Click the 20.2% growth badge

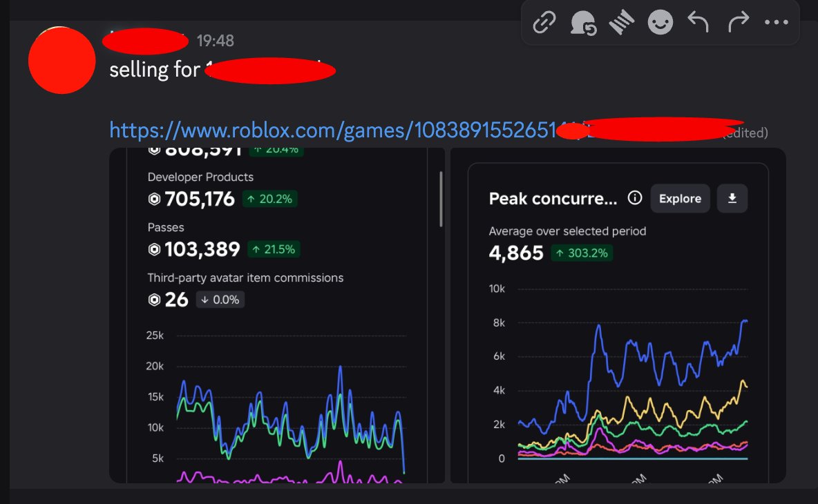[x=269, y=199]
